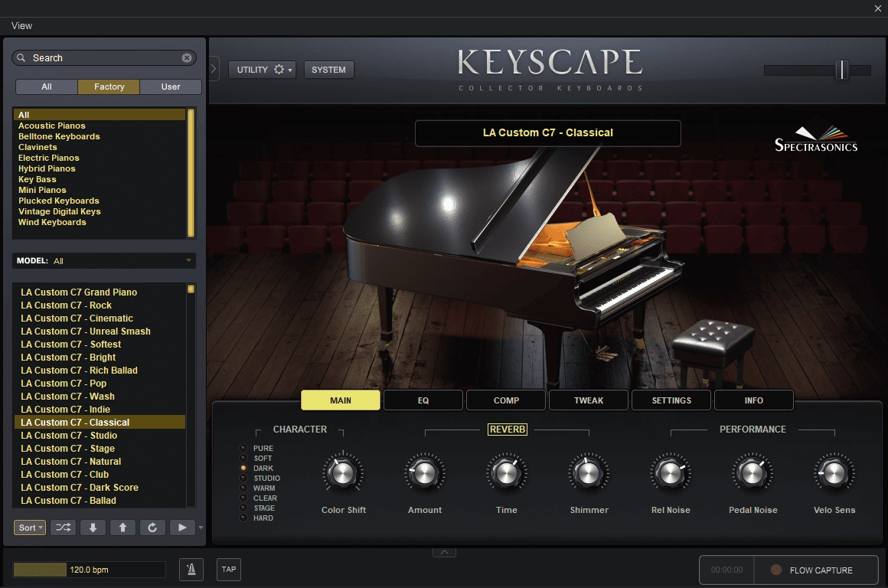Switch to the EQ tab
Image resolution: width=888 pixels, height=588 pixels.
[x=423, y=400]
